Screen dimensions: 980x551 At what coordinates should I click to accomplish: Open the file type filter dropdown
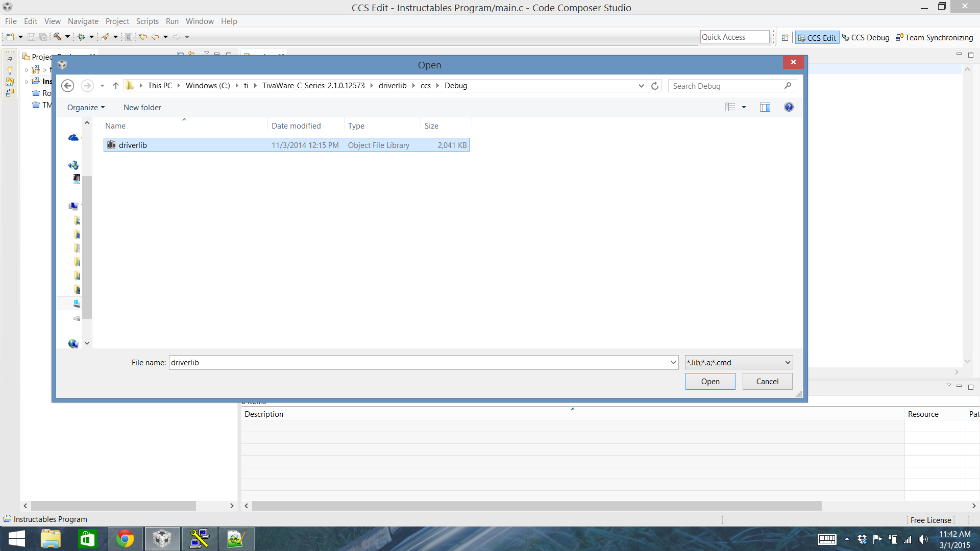click(x=739, y=363)
